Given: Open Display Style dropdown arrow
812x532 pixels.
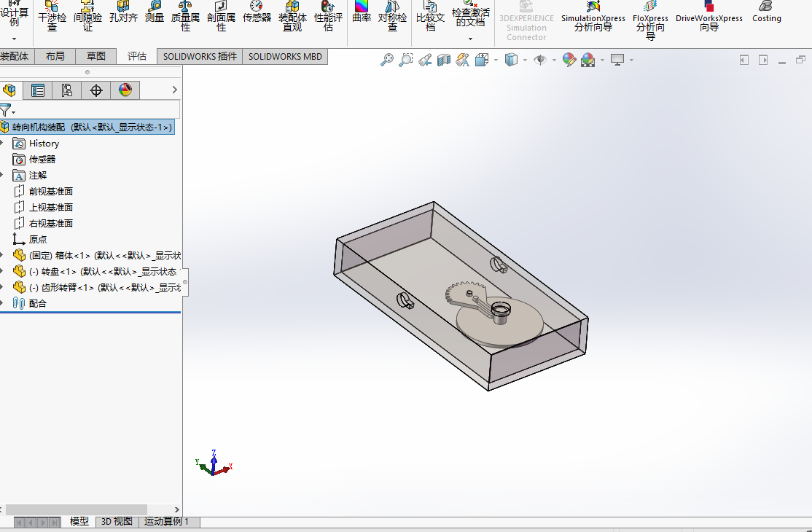Looking at the screenshot, I should [525, 60].
